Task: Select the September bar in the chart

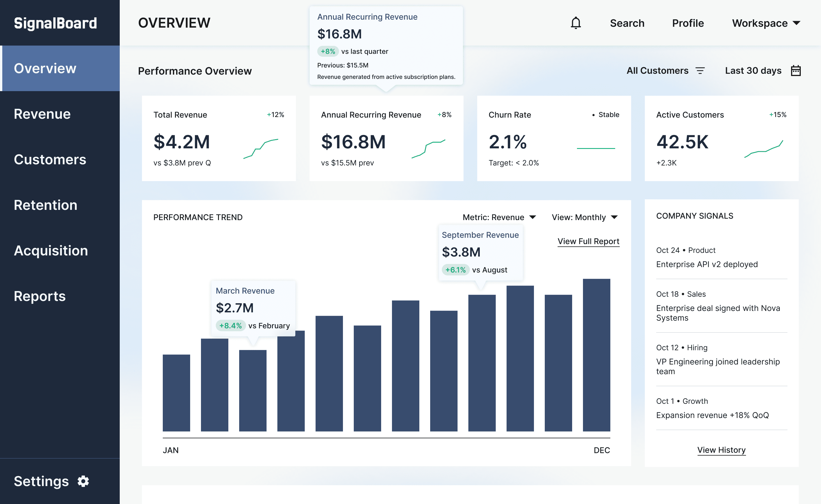Action: (482, 363)
